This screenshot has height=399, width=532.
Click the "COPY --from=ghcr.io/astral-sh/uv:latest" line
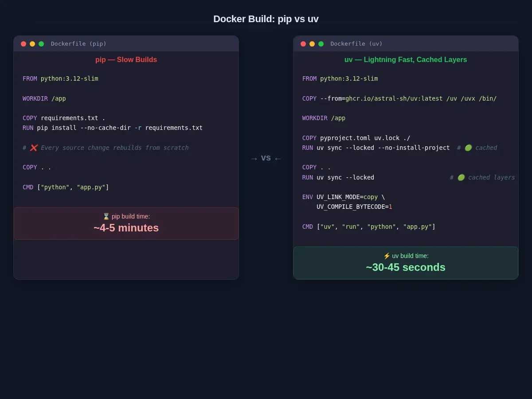click(399, 98)
